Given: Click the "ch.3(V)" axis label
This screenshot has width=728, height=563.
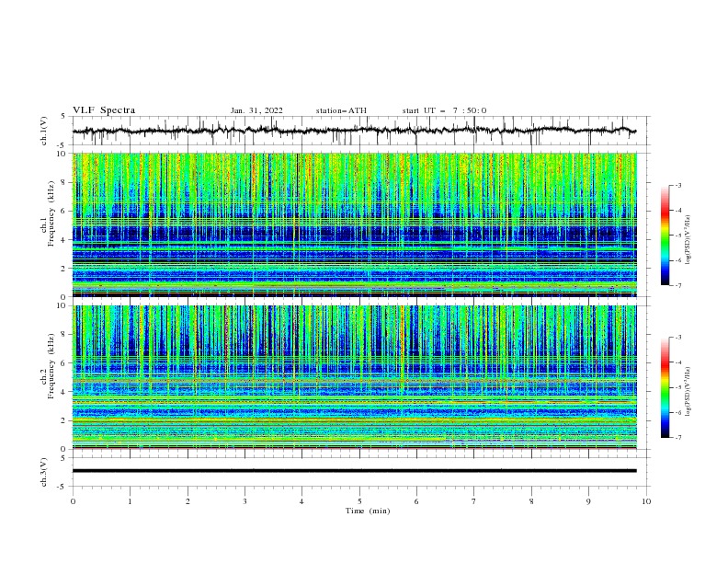Looking at the screenshot, I should coord(44,472).
